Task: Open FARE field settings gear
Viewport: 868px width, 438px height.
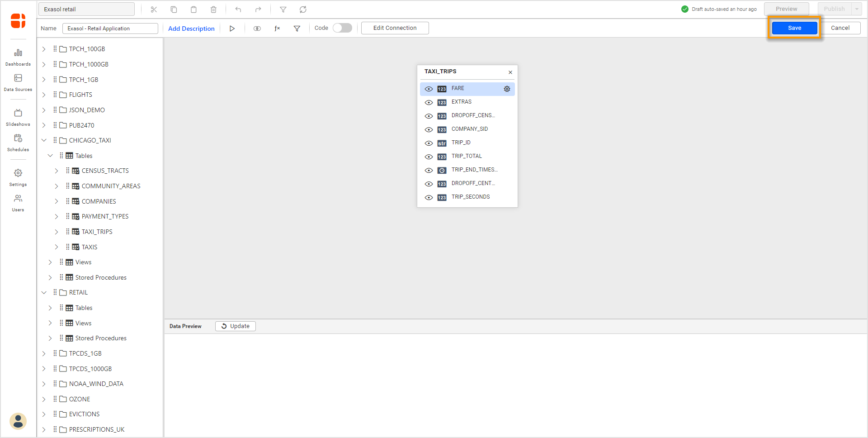Action: click(507, 89)
